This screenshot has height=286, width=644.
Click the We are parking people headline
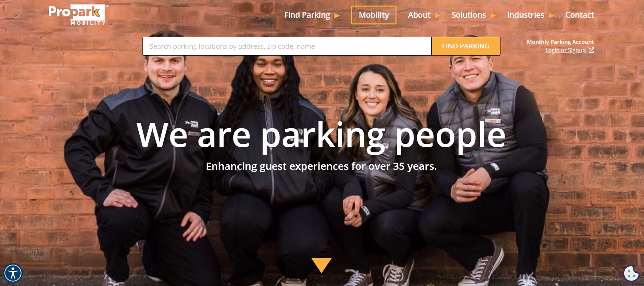[x=321, y=135]
